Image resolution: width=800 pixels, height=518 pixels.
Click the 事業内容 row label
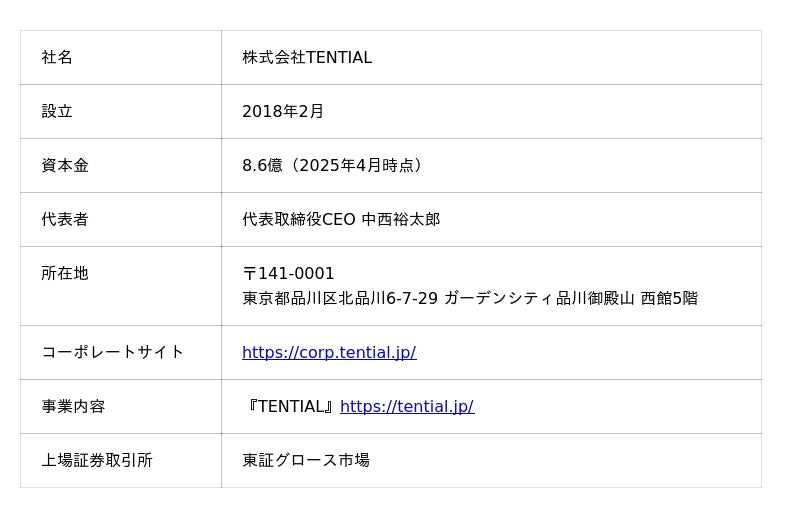pos(73,406)
